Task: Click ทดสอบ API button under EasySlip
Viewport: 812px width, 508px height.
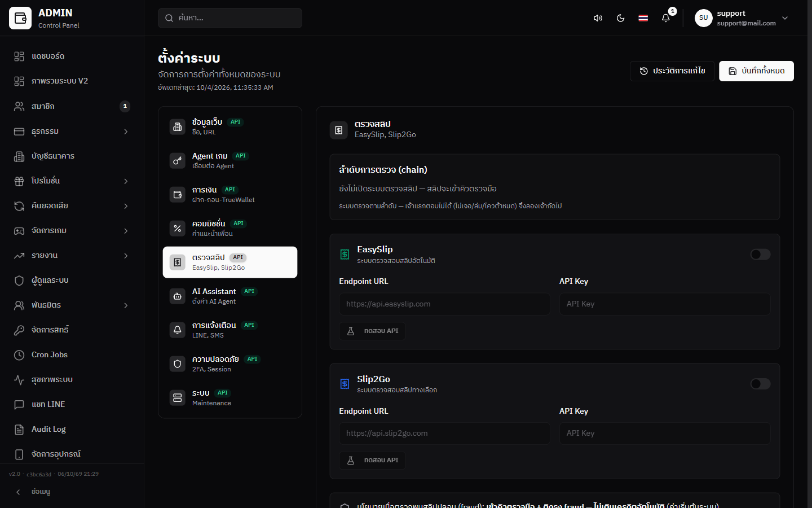Action: [x=372, y=331]
